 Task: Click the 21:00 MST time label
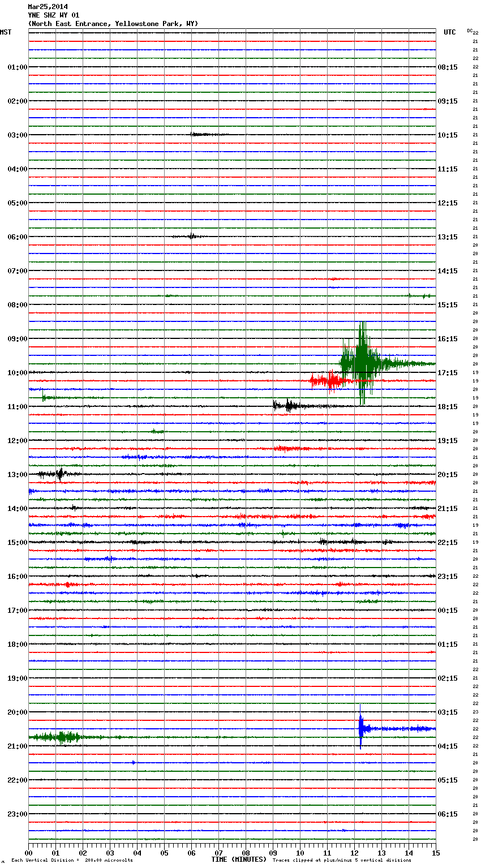pyautogui.click(x=18, y=746)
